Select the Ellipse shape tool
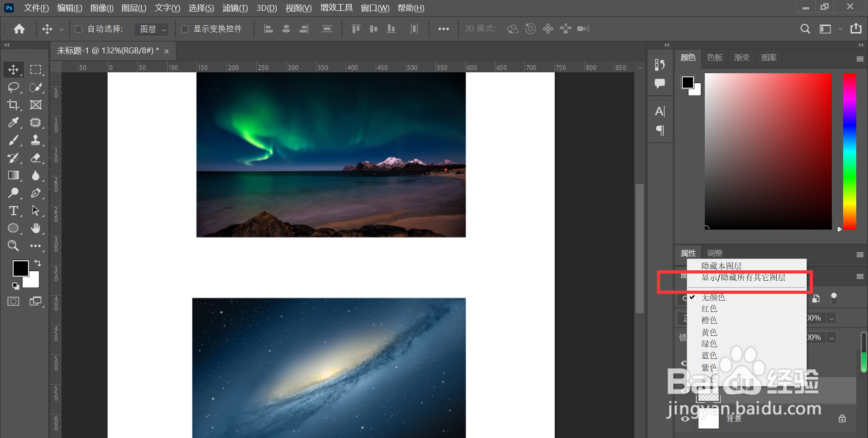 (13, 228)
